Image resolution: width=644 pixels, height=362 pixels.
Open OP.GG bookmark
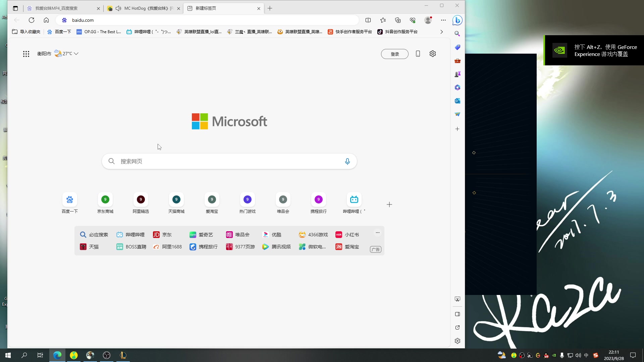coord(99,32)
